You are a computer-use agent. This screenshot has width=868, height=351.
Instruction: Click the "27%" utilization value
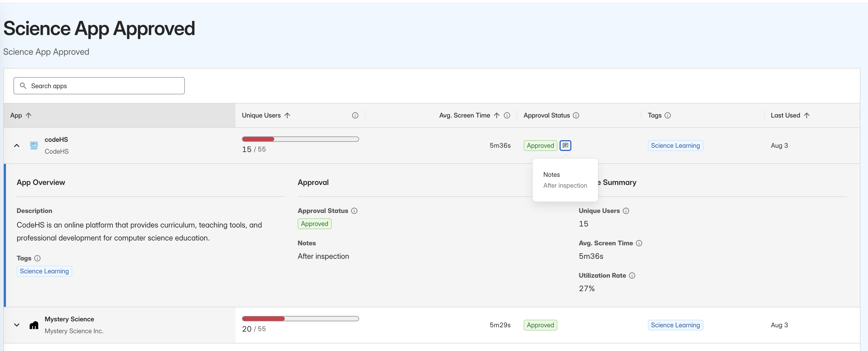587,289
